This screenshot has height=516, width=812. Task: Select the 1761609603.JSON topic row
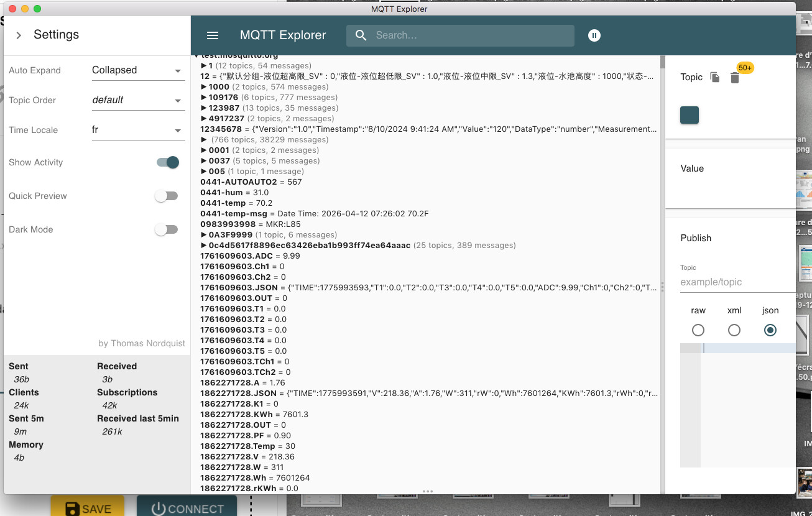pos(429,288)
